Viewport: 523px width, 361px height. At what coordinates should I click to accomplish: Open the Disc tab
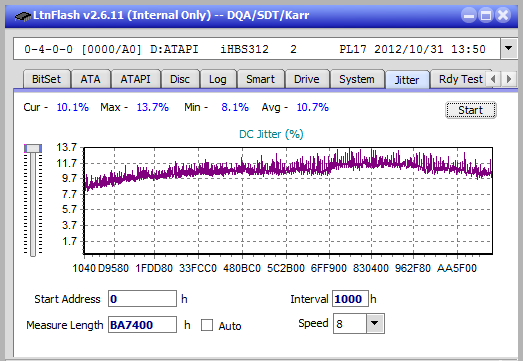(180, 79)
